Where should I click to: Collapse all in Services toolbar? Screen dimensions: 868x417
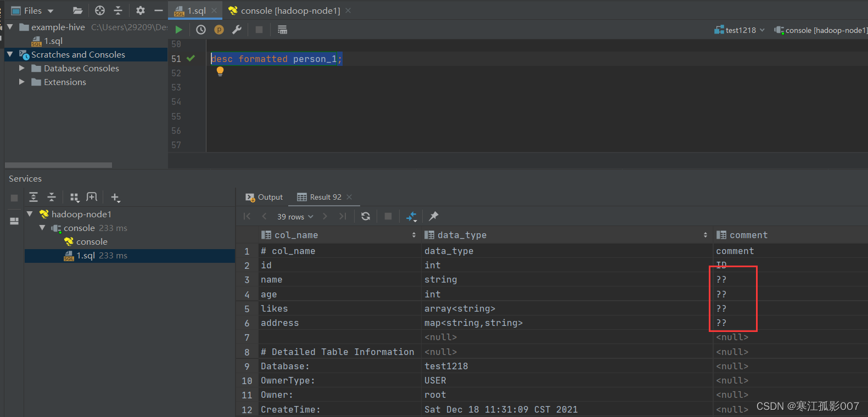(52, 197)
